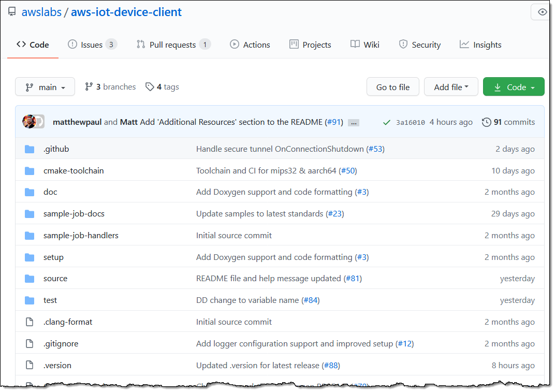This screenshot has height=392, width=555.
Task: Open the Issues tab
Action: tap(92, 45)
